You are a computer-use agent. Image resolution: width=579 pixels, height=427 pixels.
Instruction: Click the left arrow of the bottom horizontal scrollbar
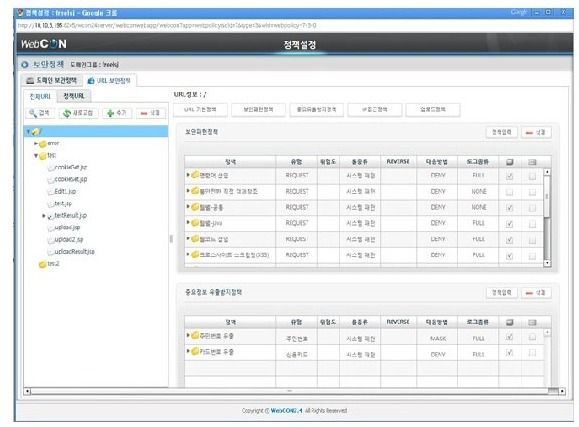27,391
